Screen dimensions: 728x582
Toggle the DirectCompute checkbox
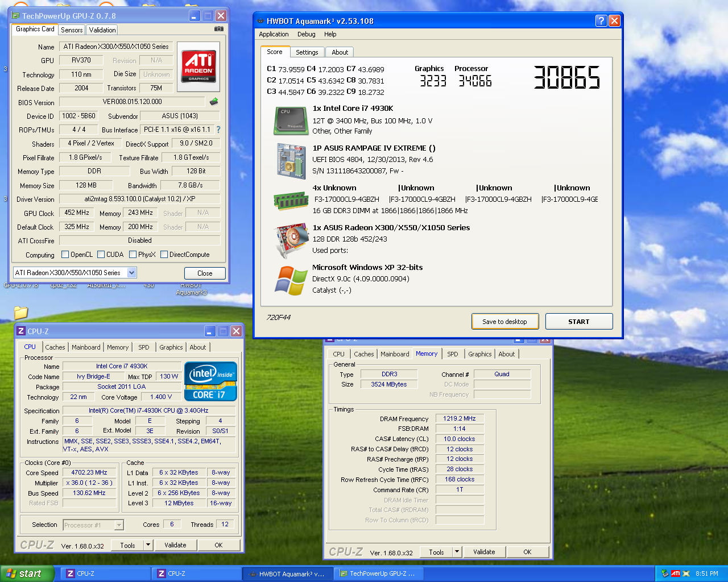click(x=164, y=255)
